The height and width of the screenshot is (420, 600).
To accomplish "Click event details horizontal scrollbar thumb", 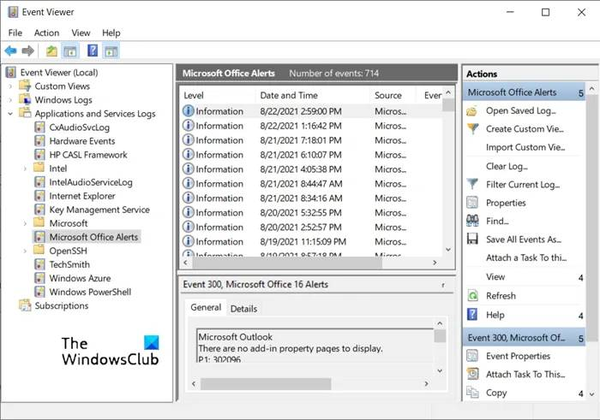I will point(266,384).
